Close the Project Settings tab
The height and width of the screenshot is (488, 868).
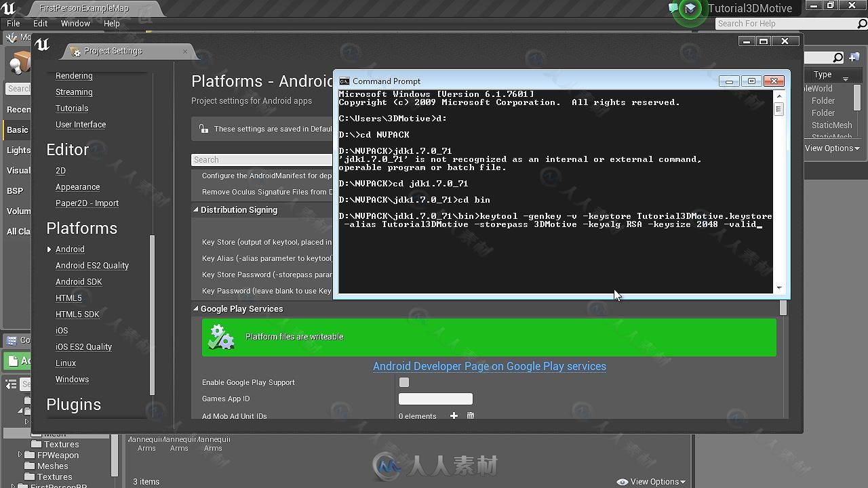184,51
